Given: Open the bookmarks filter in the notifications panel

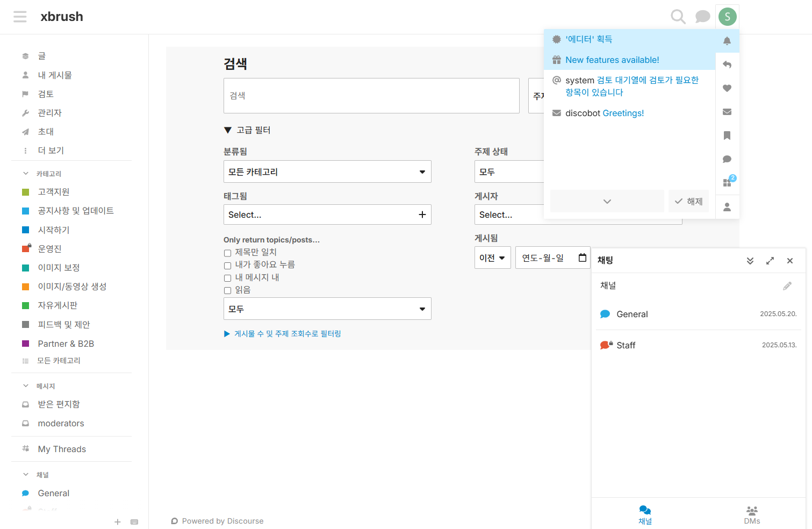Looking at the screenshot, I should (727, 135).
